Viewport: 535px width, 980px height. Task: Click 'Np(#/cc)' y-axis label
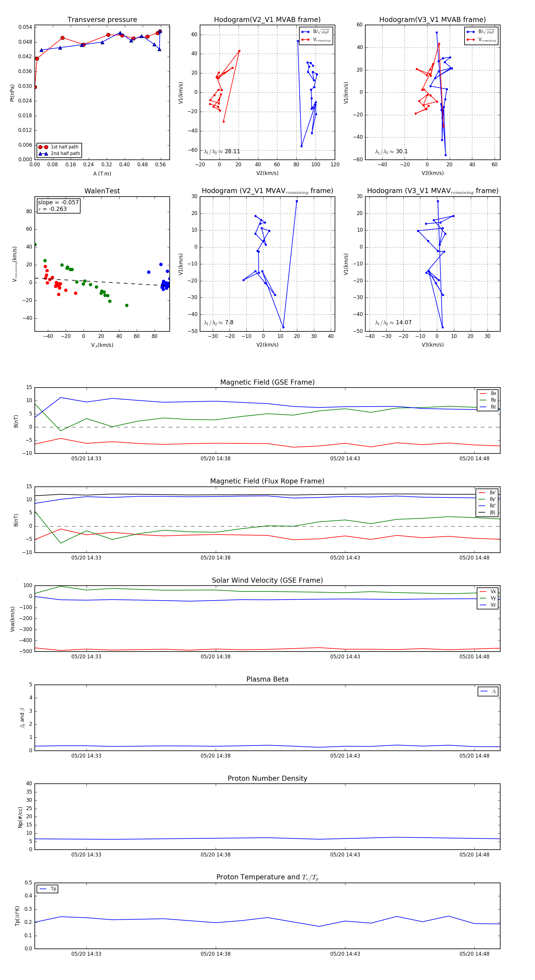[21, 817]
